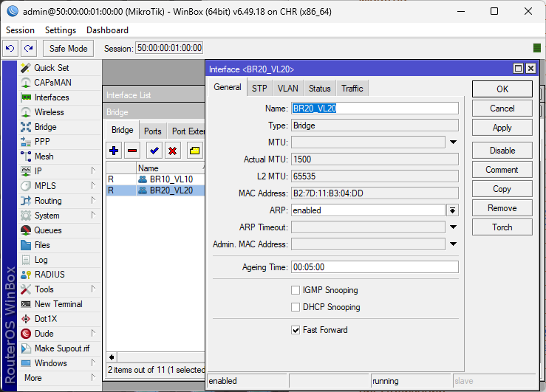The height and width of the screenshot is (392, 546).
Task: Open the ARP dropdown list
Action: tap(452, 210)
